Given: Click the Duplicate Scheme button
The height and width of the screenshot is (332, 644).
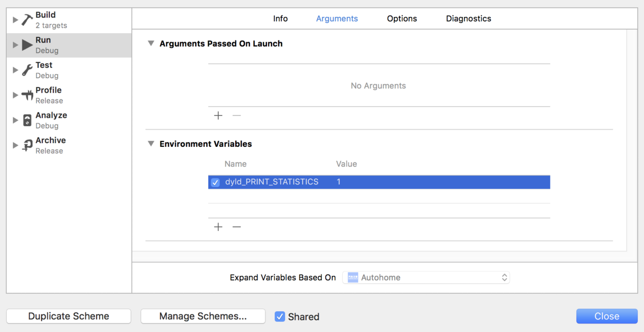Looking at the screenshot, I should [x=69, y=316].
